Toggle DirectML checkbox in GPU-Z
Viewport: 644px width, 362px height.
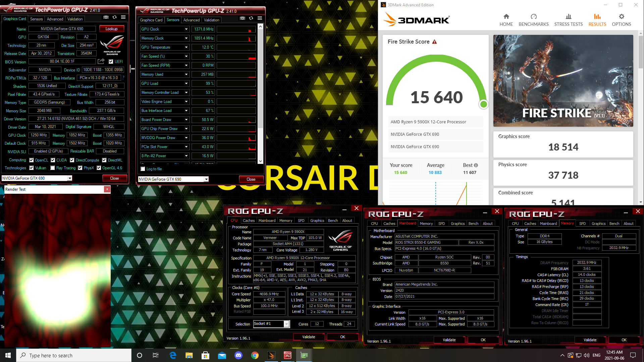pos(104,160)
